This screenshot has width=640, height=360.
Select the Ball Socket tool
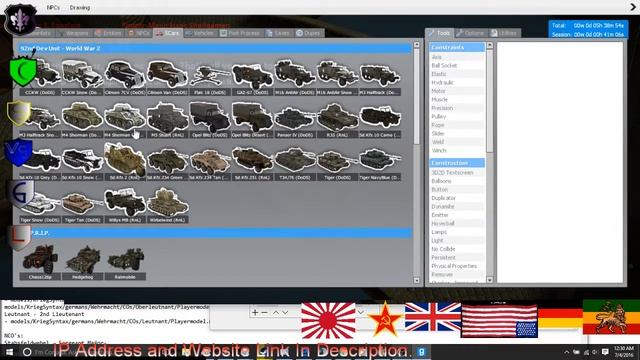pos(457,65)
